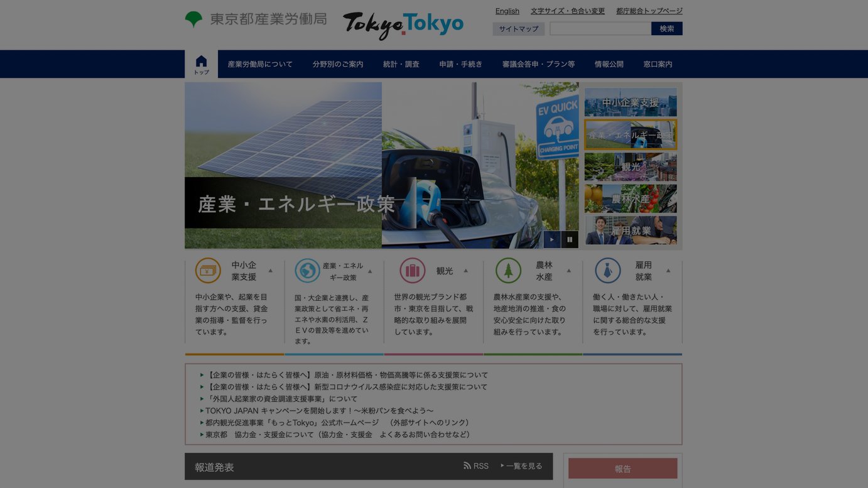Open the RSS feed icon
Viewport: 868px width, 488px height.
coord(466,465)
